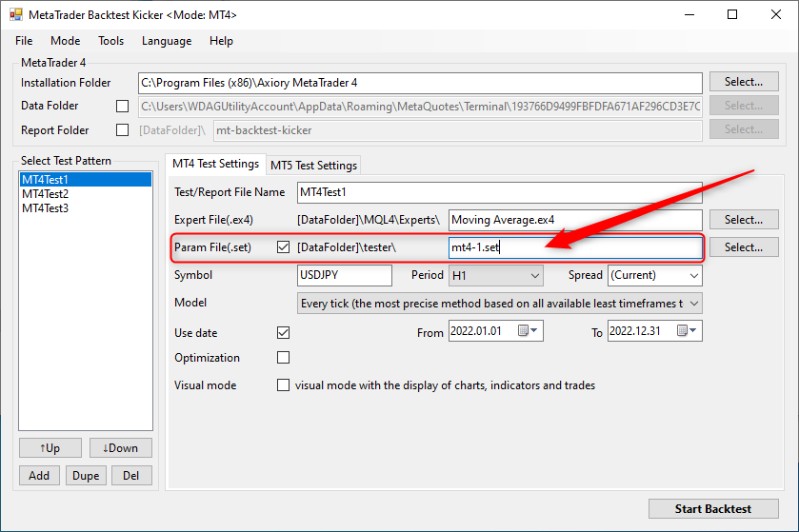Click the Expert File Moving Average.ex4 field
The height and width of the screenshot is (532, 799).
pos(575,220)
